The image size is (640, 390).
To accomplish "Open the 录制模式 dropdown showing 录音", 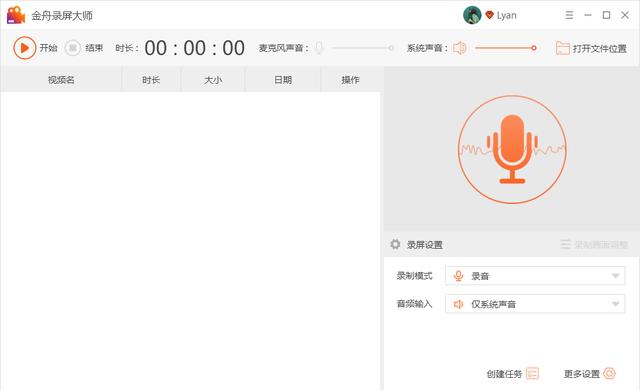I will pyautogui.click(x=535, y=276).
